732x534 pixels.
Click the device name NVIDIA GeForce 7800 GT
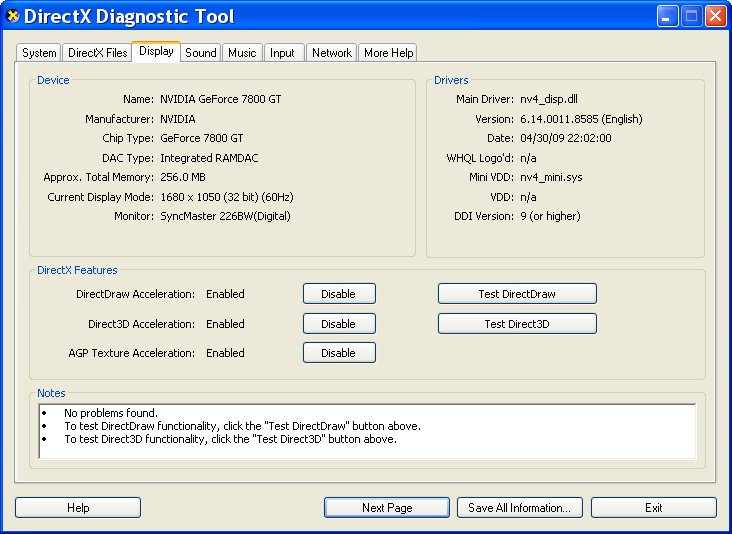pyautogui.click(x=220, y=99)
